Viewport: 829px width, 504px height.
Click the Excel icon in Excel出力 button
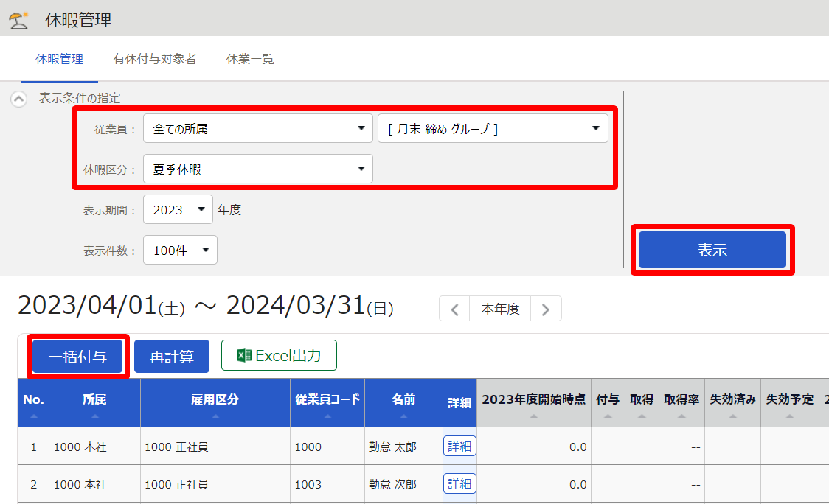point(243,356)
